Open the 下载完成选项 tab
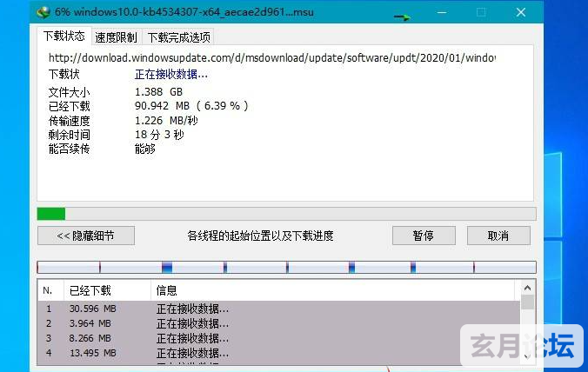The height and width of the screenshot is (372, 588). click(x=178, y=37)
